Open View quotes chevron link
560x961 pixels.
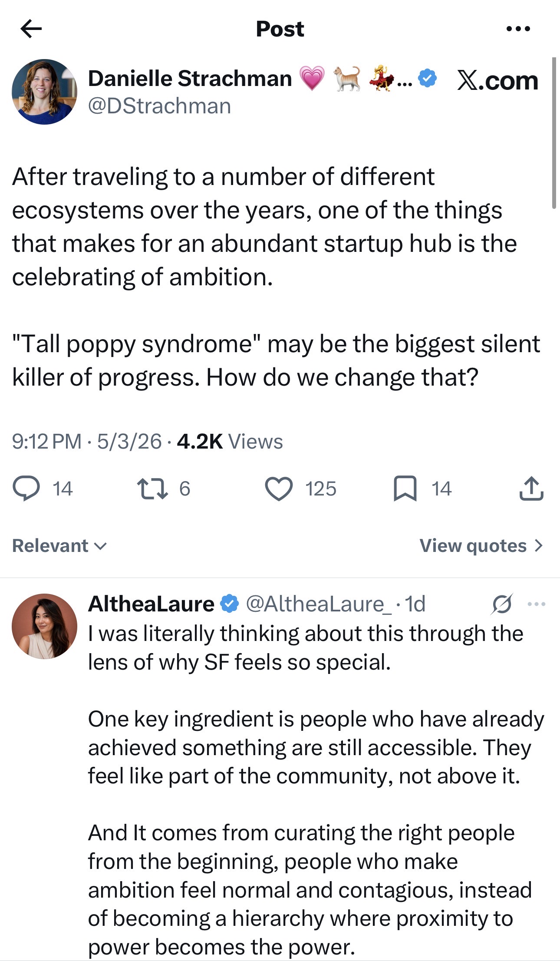(481, 545)
